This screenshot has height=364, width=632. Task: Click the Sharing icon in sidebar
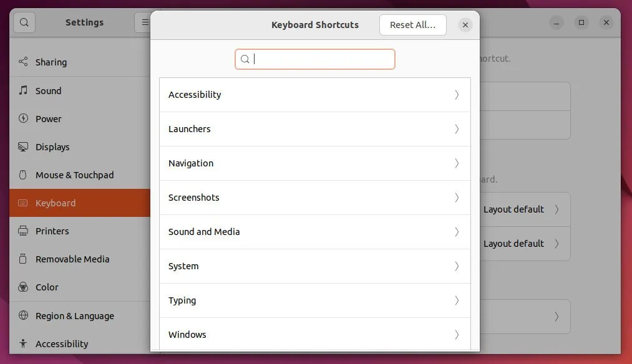(x=23, y=62)
